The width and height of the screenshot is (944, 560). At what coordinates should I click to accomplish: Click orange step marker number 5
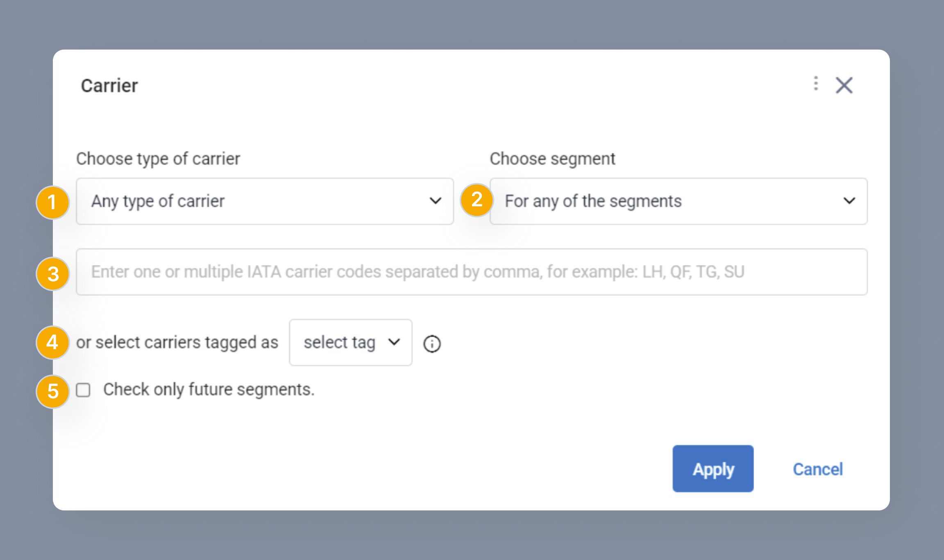[53, 391]
